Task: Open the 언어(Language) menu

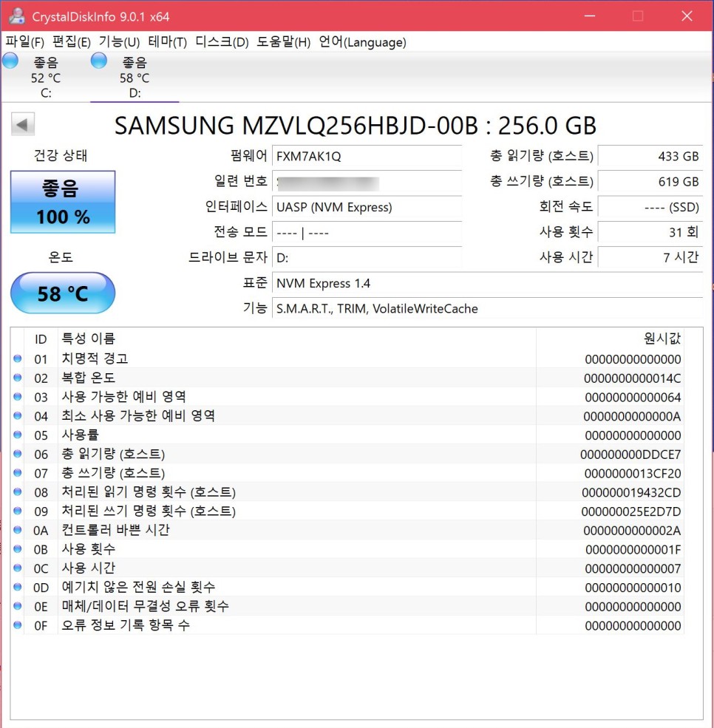Action: point(363,42)
